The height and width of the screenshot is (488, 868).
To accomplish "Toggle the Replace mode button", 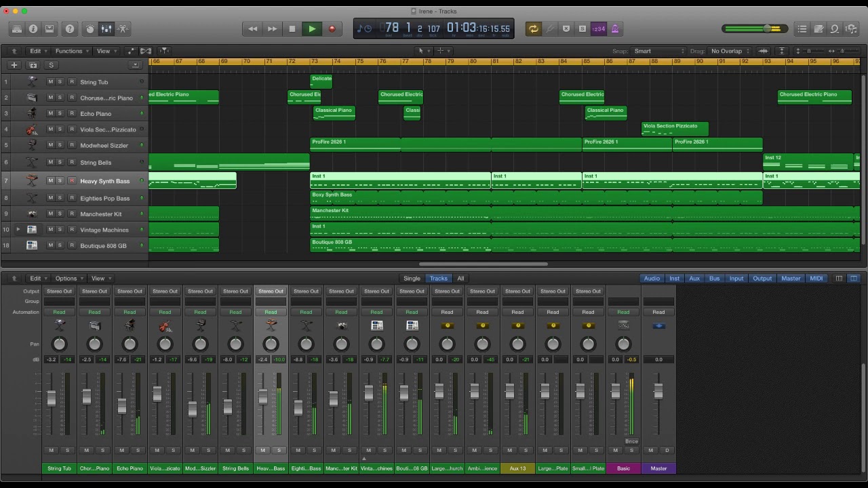I will coord(566,29).
